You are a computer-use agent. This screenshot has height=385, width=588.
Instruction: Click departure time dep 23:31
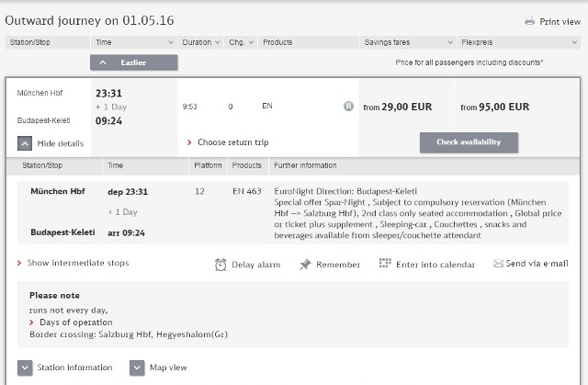click(x=128, y=192)
